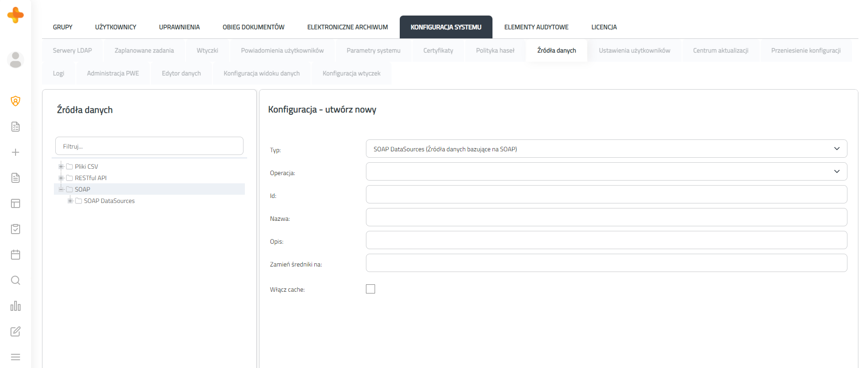Image resolution: width=868 pixels, height=368 pixels.
Task: Open the Centrum aktualizacji subtab
Action: 720,50
